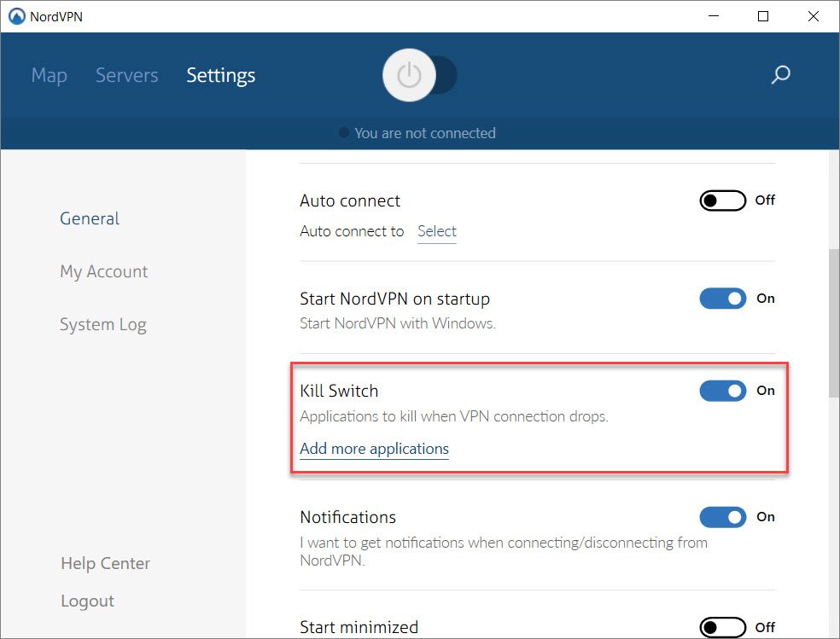Switch to the Map tab

[50, 75]
